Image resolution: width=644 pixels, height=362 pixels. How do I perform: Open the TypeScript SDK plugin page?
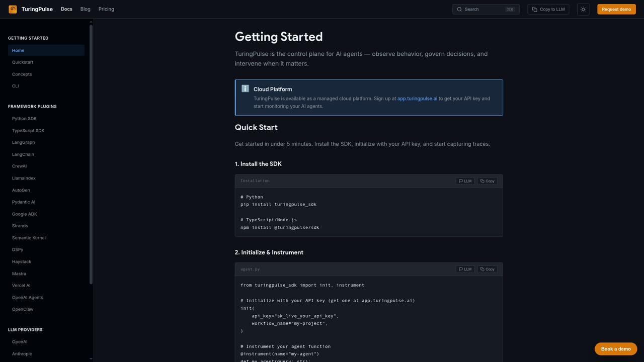click(x=46, y=131)
